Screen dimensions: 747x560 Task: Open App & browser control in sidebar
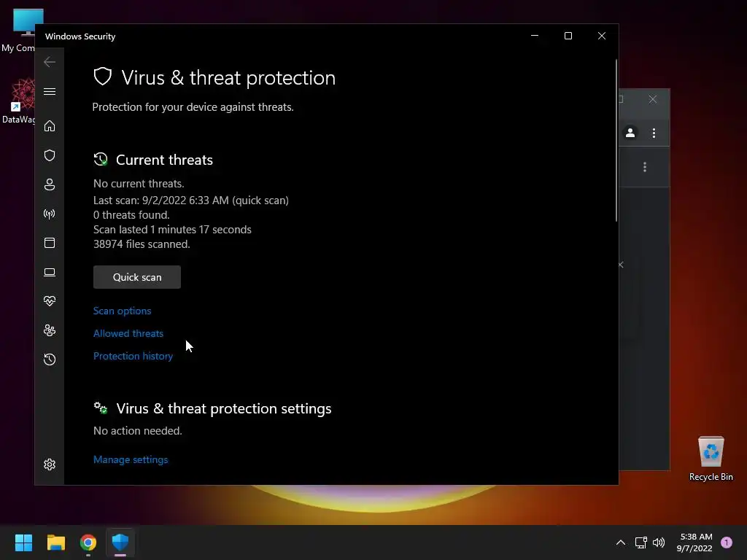coord(50,243)
